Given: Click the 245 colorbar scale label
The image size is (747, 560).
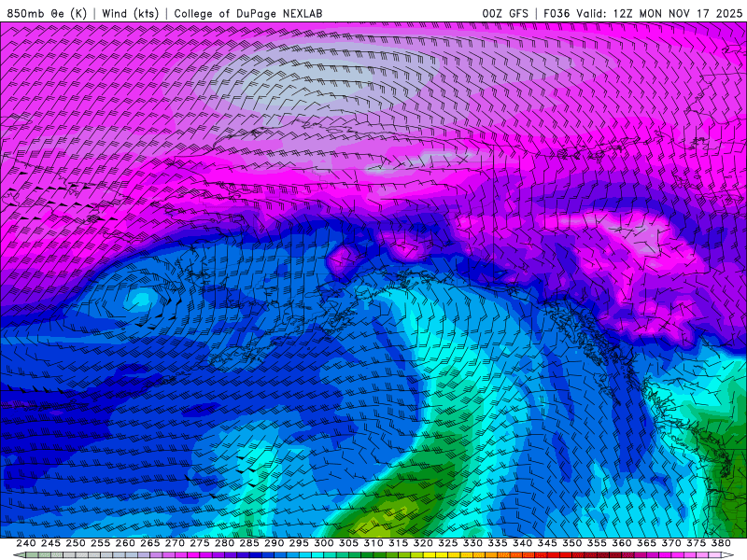Looking at the screenshot, I should click(x=50, y=543).
